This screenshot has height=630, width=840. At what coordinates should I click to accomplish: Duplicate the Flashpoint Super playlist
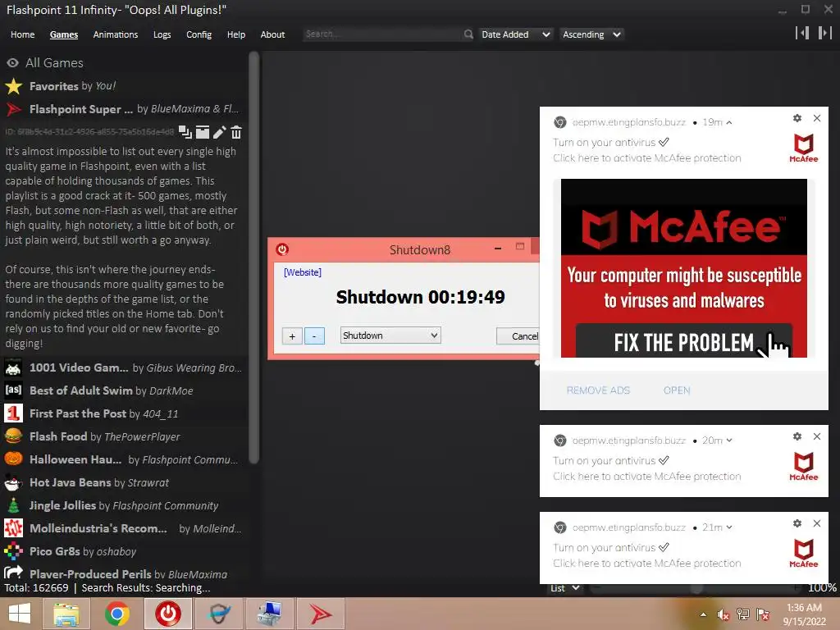point(185,132)
